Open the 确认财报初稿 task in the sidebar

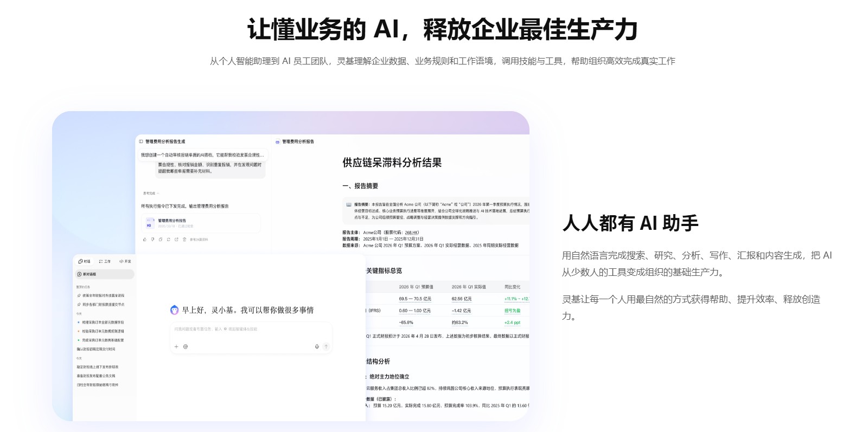pos(96,349)
